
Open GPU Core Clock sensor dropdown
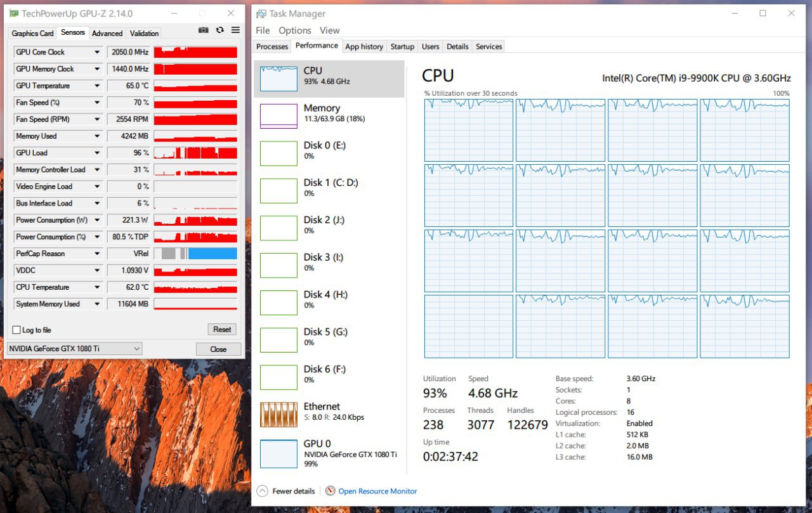pos(97,52)
